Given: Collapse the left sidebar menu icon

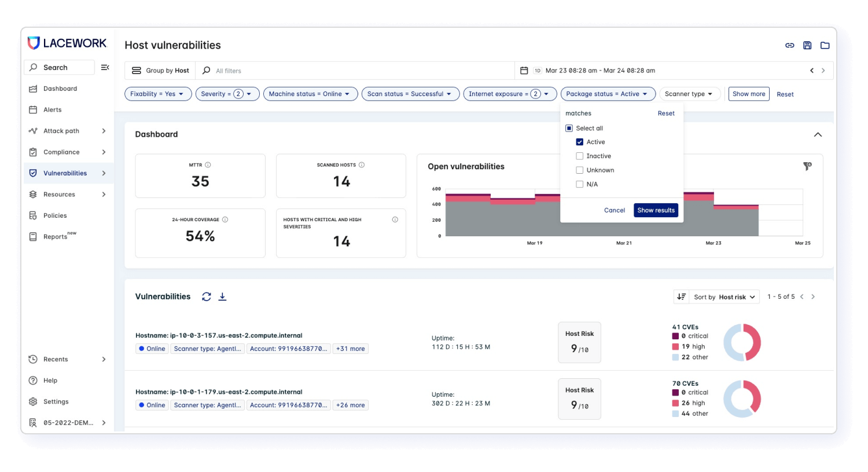Looking at the screenshot, I should [x=105, y=68].
